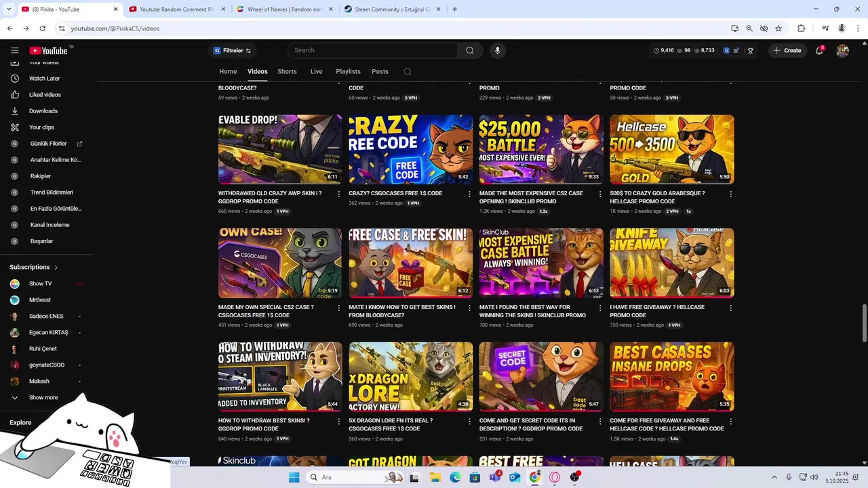Image resolution: width=868 pixels, height=488 pixels.
Task: Click the blue vidIQ icon in stats bar
Action: point(726,51)
